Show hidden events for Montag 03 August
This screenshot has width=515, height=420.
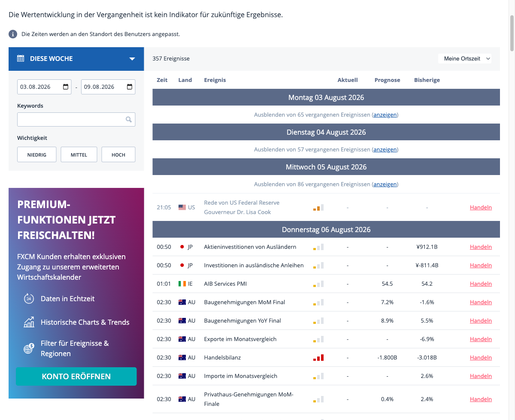point(385,115)
